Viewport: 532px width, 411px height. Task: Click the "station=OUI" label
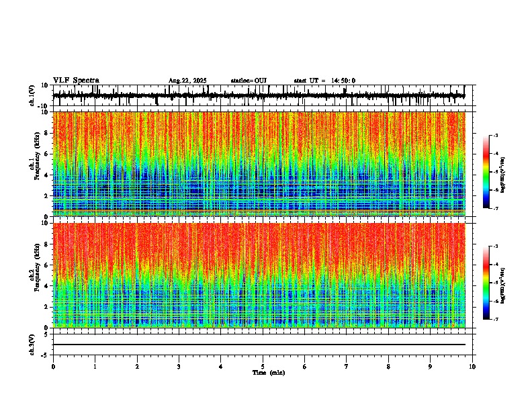pos(249,81)
